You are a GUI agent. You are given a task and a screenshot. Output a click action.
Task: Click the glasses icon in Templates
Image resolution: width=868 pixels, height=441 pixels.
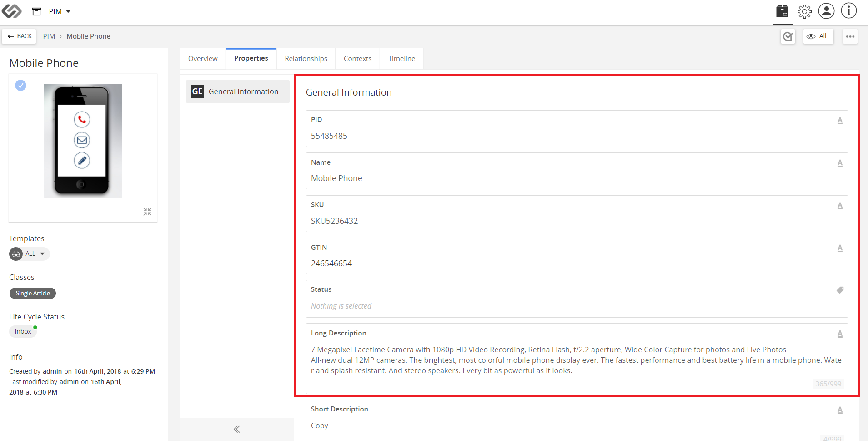coord(16,254)
